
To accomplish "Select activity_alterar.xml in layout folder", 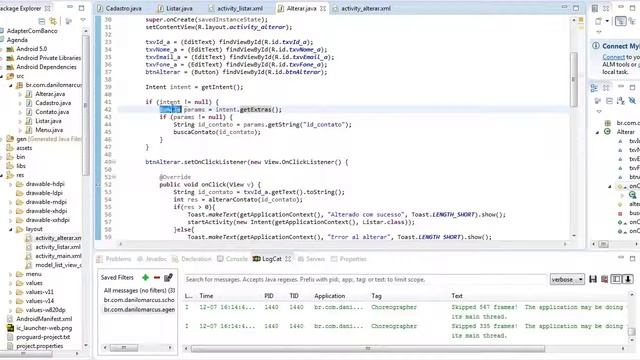I will (x=58, y=238).
